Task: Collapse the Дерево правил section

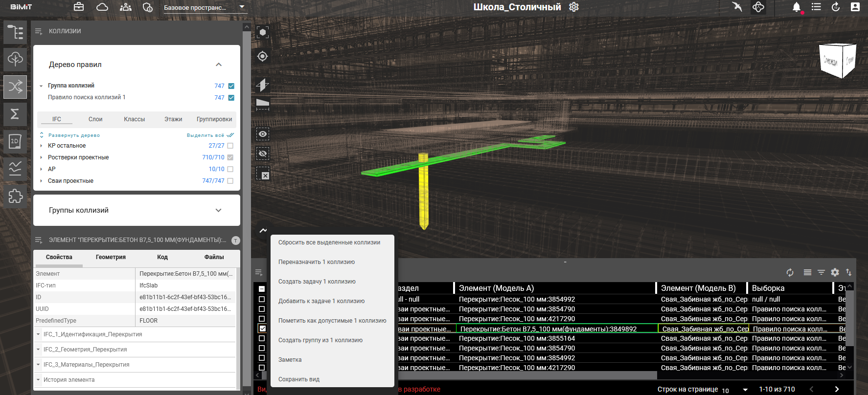Action: (x=218, y=65)
